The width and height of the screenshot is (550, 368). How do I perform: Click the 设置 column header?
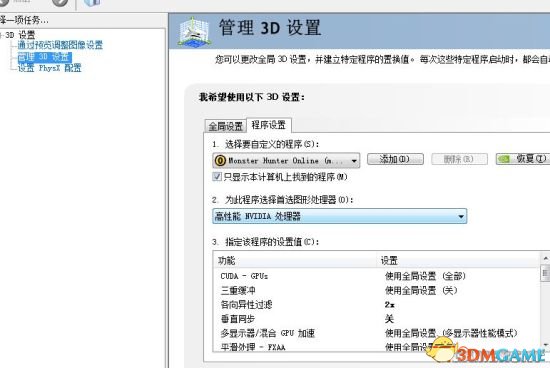click(458, 260)
